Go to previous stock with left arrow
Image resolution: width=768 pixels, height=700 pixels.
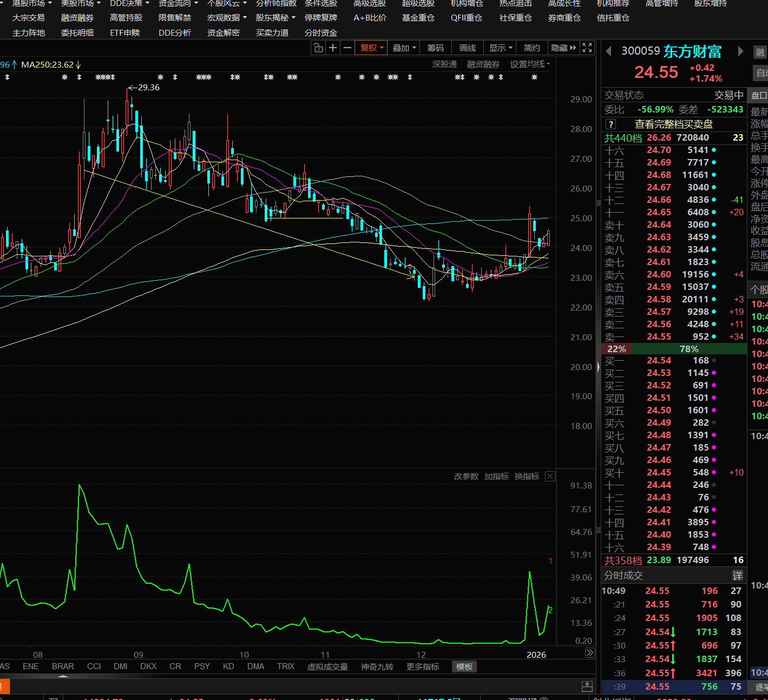tap(608, 51)
